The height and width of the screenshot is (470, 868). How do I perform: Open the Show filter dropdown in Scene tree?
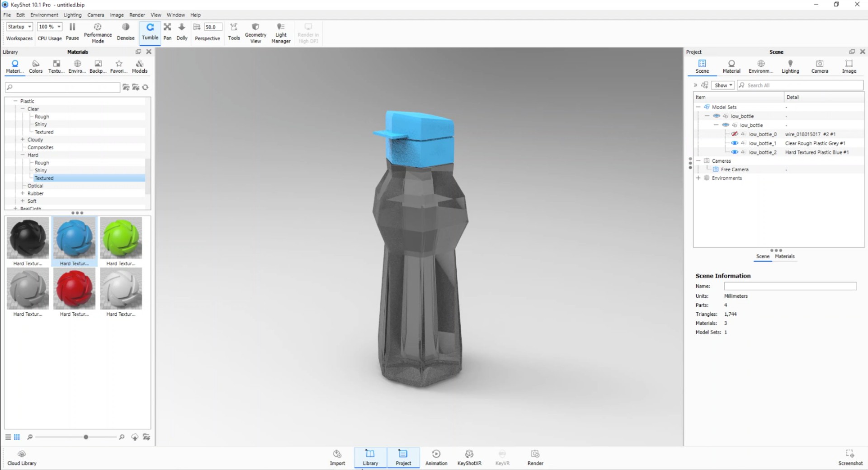point(722,85)
